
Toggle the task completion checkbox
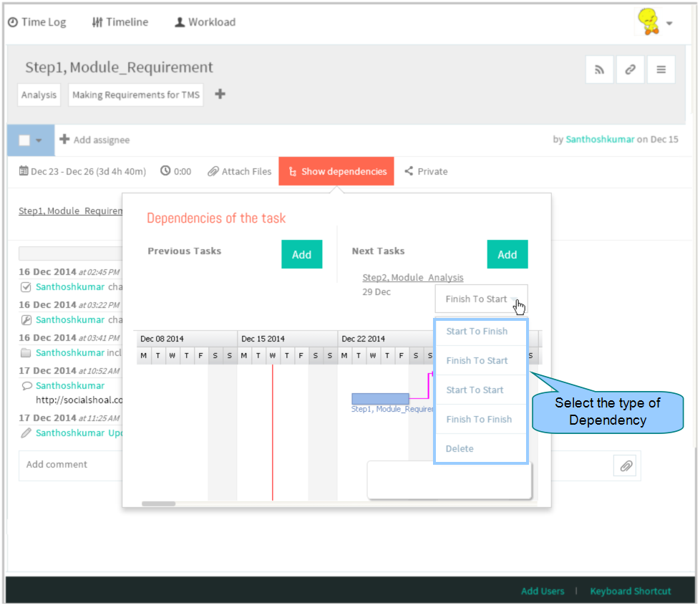coord(24,140)
